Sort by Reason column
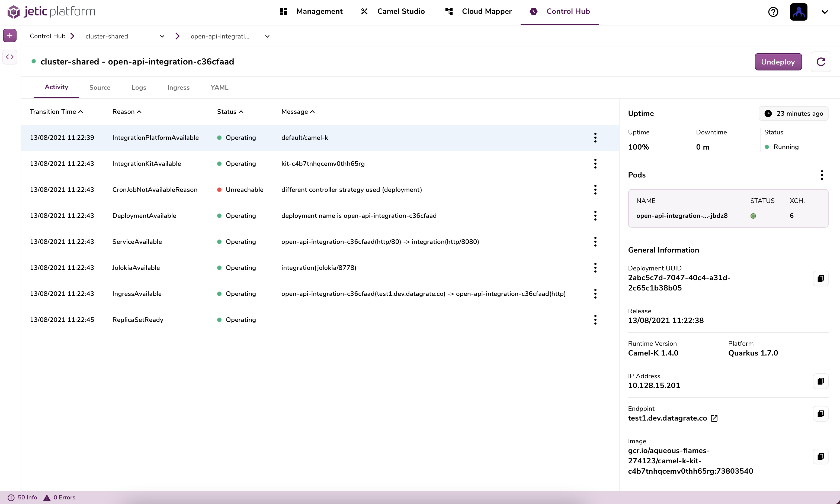This screenshot has width=840, height=504. coord(127,112)
